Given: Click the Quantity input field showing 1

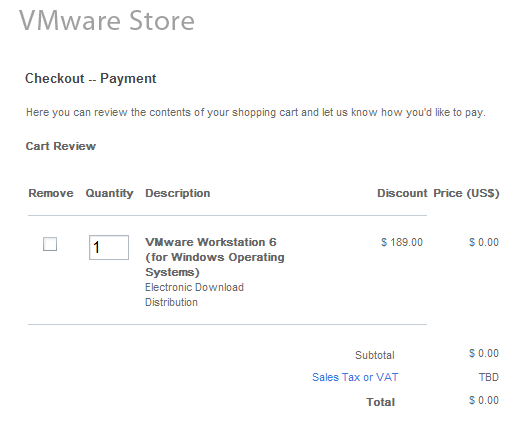Looking at the screenshot, I should (x=109, y=247).
